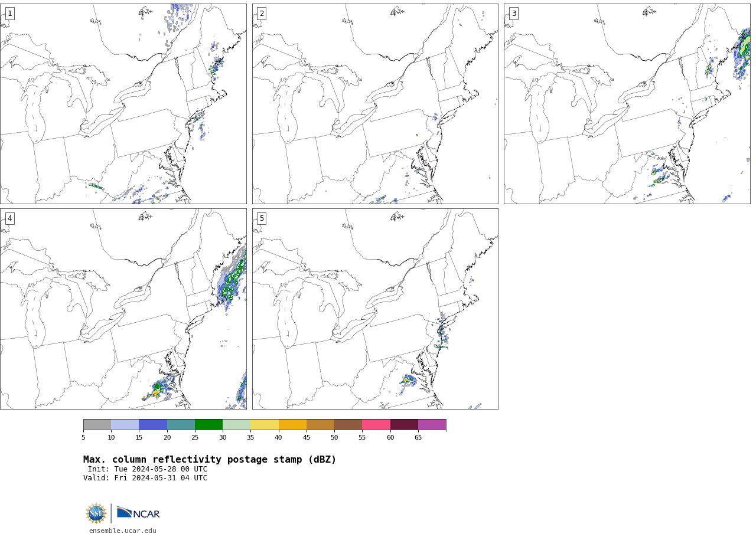The width and height of the screenshot is (756, 537).
Task: Click the yellow 35-40 dBZ swatch
Action: coord(265,425)
